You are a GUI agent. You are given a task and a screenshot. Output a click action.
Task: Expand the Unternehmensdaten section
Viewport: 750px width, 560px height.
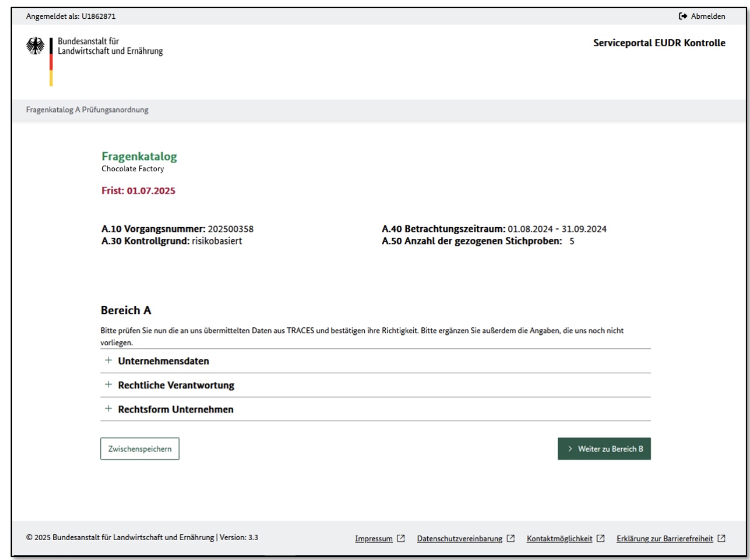[376, 361]
